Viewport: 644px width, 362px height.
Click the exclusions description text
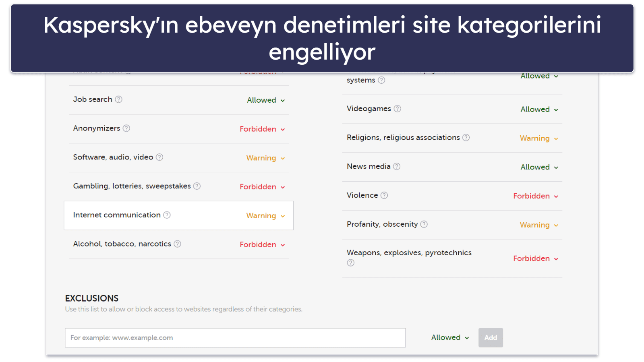click(184, 309)
